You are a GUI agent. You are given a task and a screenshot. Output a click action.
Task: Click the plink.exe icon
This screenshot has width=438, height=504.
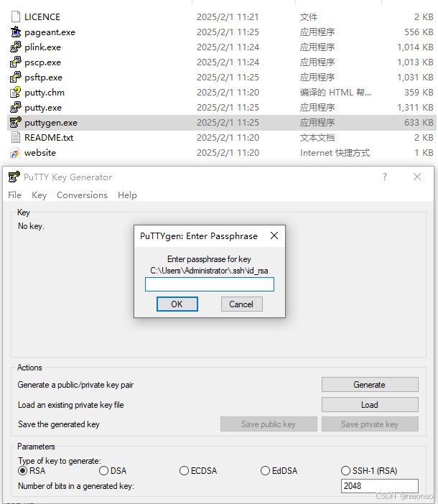coord(15,47)
